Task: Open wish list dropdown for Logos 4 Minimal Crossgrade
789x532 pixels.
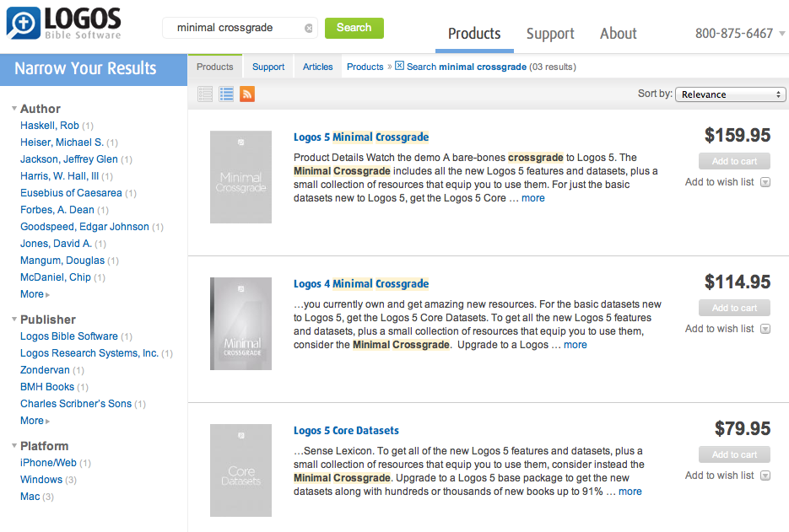Action: click(x=765, y=329)
